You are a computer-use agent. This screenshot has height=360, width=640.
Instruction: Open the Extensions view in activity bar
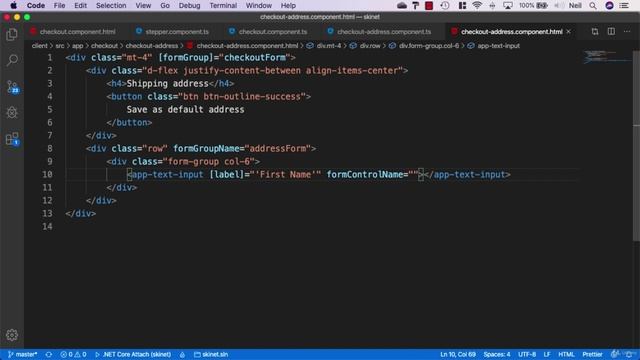tap(12, 139)
